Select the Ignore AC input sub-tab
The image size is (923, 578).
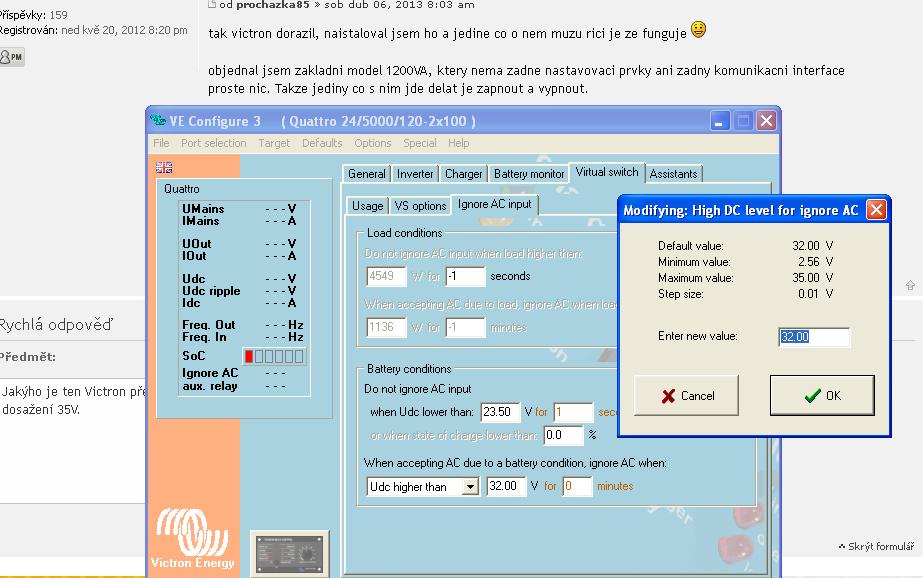click(x=494, y=204)
